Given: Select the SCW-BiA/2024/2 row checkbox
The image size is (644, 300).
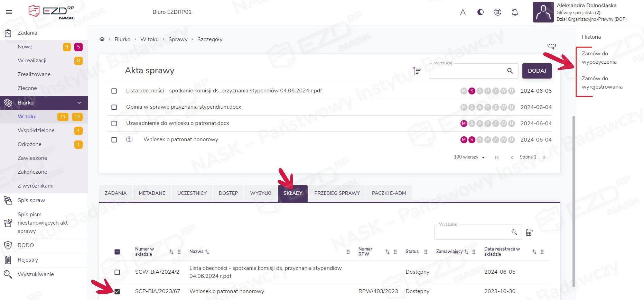Looking at the screenshot, I should pyautogui.click(x=117, y=272).
